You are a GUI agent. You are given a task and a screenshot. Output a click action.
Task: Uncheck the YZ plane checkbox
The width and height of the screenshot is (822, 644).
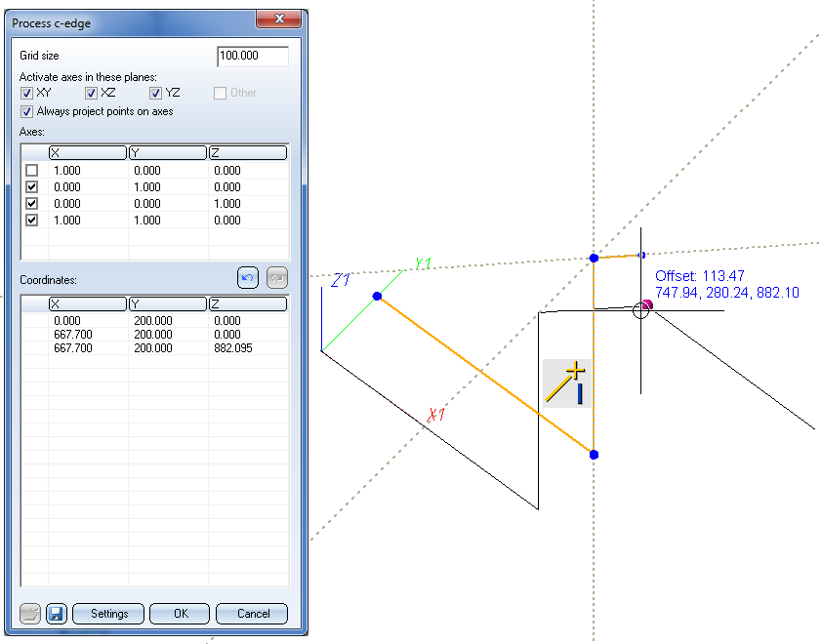pos(156,94)
